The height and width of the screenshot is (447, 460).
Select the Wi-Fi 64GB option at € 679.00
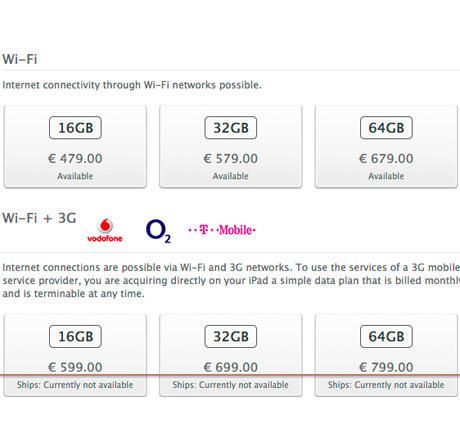(386, 147)
